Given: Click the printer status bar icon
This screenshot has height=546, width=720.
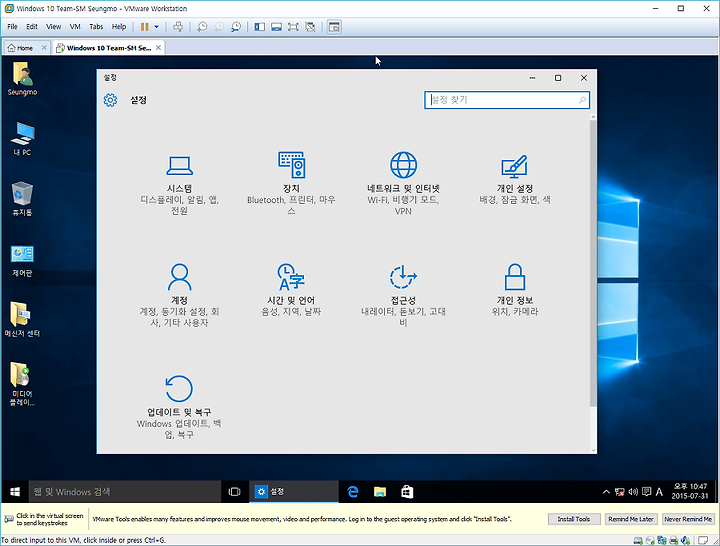Looking at the screenshot, I should [x=674, y=540].
